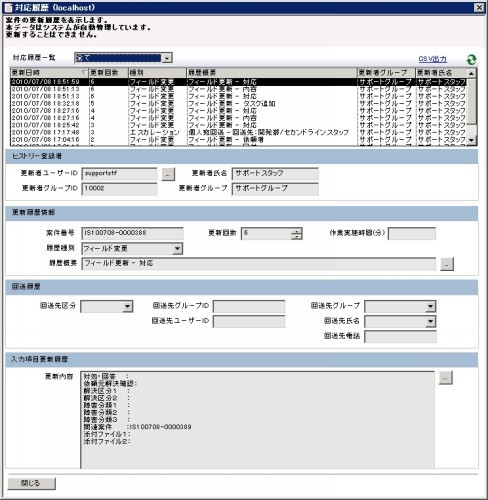Increase 更新回数 with spinner up arrow
Image resolution: width=488 pixels, height=500 pixels.
pos(296,231)
